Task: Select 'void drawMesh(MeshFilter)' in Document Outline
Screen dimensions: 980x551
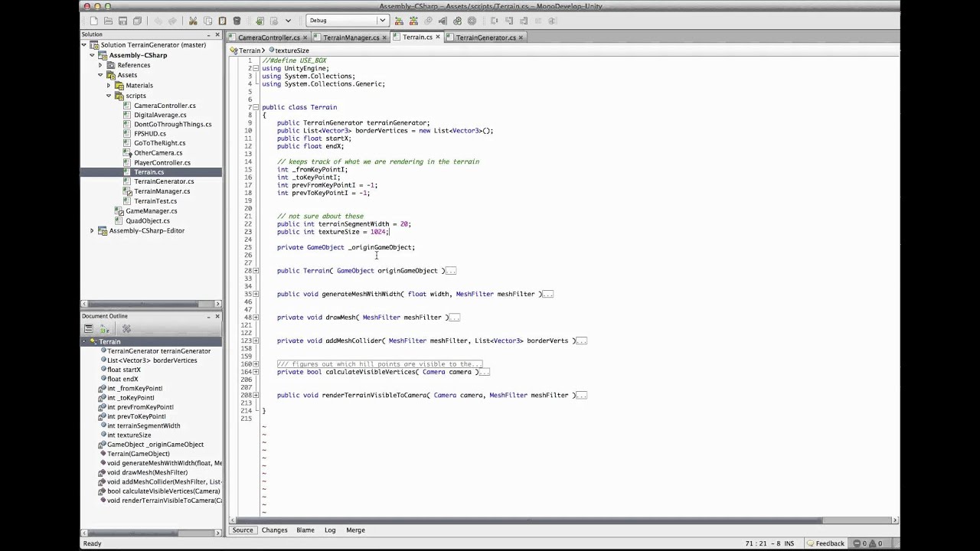Action: pyautogui.click(x=147, y=472)
